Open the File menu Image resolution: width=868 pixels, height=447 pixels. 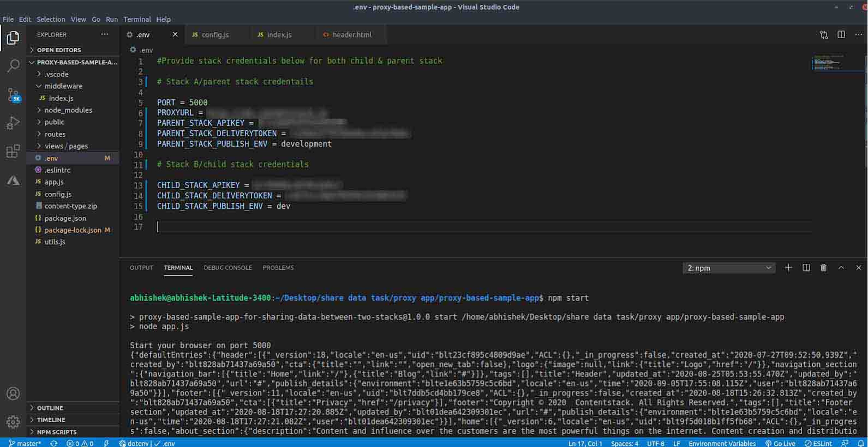[x=8, y=19]
